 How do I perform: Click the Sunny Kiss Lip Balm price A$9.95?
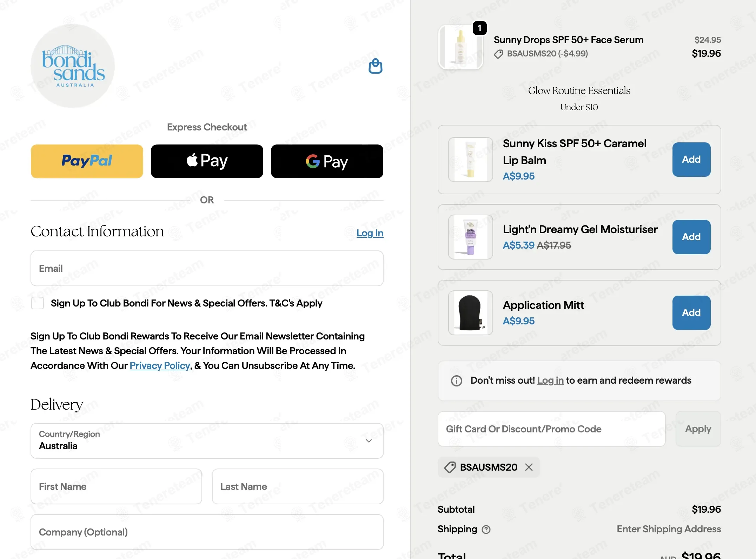coord(518,176)
